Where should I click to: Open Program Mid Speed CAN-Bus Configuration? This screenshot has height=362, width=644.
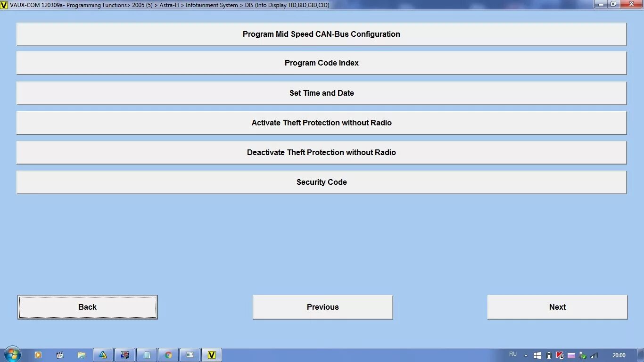(322, 34)
